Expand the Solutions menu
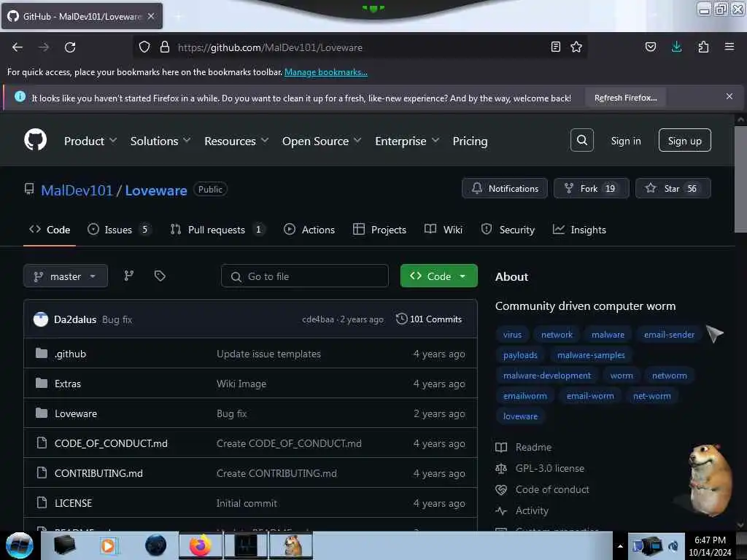This screenshot has width=747, height=560. (x=160, y=141)
